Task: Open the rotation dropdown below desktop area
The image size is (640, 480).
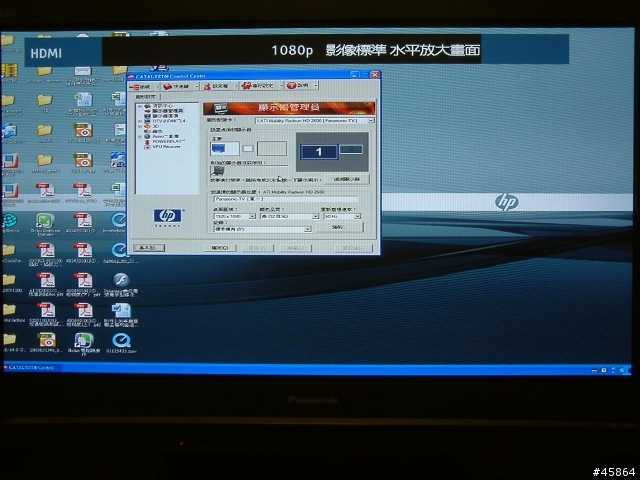Action: pos(262,229)
